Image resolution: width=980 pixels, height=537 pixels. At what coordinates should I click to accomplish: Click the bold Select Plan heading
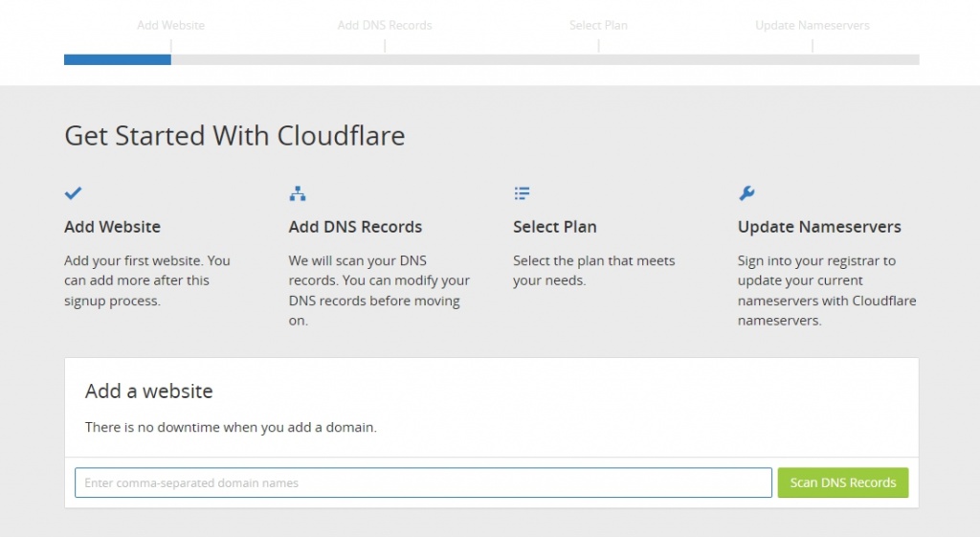point(555,226)
